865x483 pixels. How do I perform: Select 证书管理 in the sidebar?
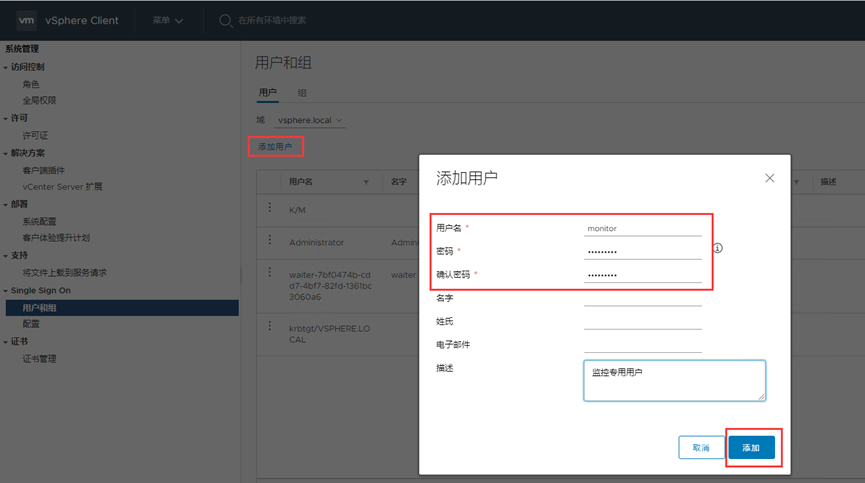(39, 358)
